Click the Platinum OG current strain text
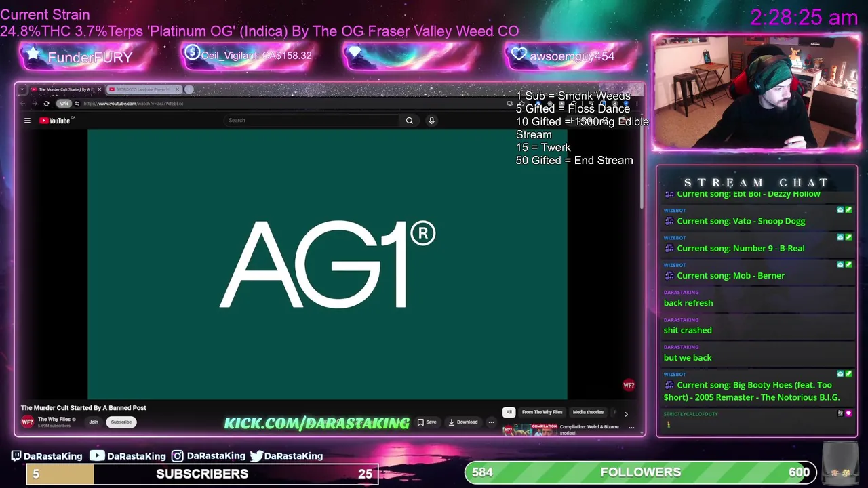 point(259,31)
